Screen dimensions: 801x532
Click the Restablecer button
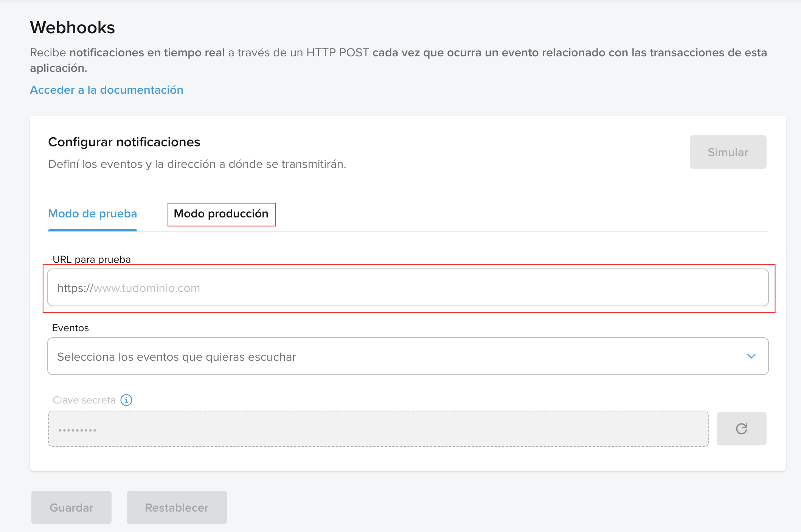[x=177, y=507]
